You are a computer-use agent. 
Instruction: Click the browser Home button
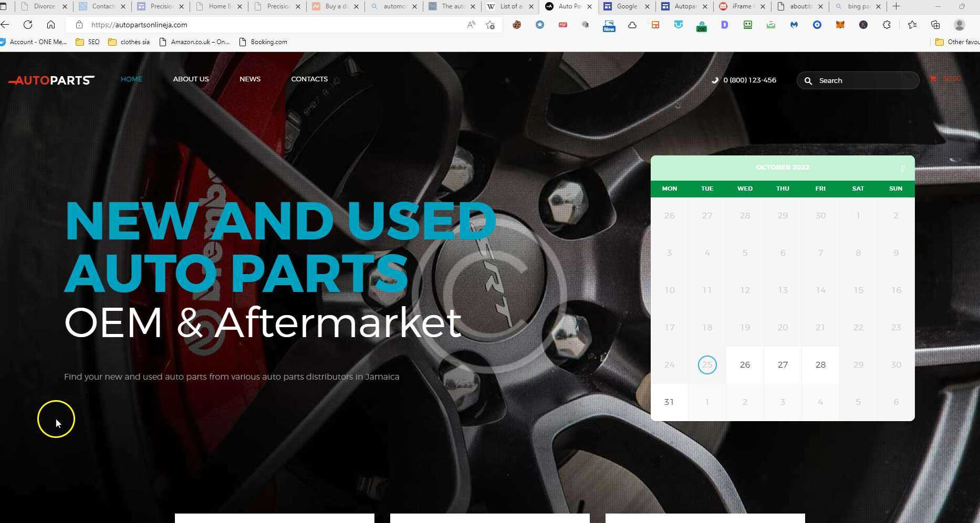point(51,25)
